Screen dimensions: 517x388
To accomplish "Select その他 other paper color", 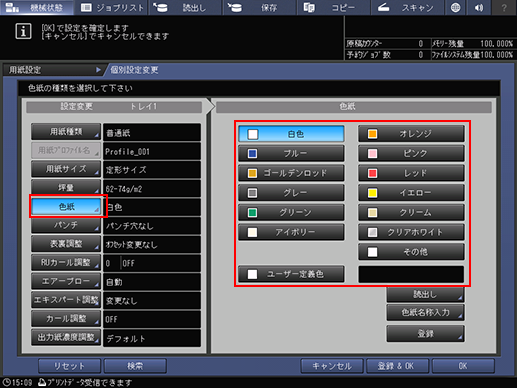I will [411, 252].
